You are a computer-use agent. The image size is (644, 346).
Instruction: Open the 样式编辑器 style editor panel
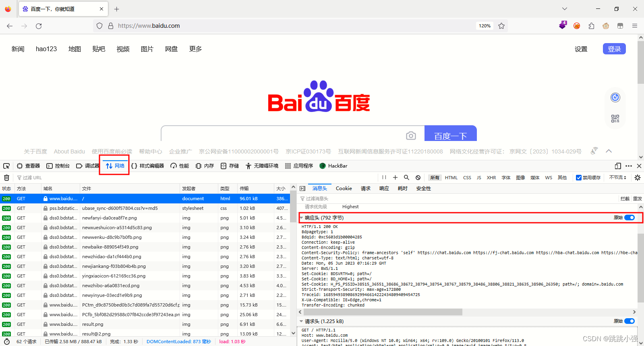tap(148, 166)
